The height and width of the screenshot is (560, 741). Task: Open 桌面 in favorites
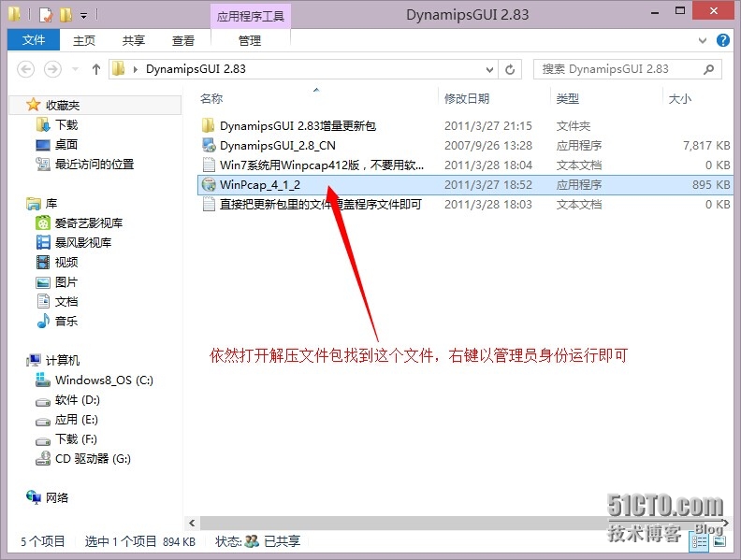pos(66,145)
